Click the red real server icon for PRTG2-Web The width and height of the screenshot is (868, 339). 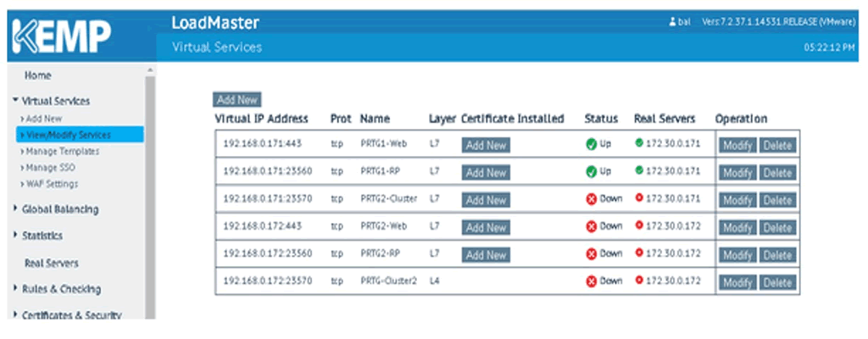[638, 226]
